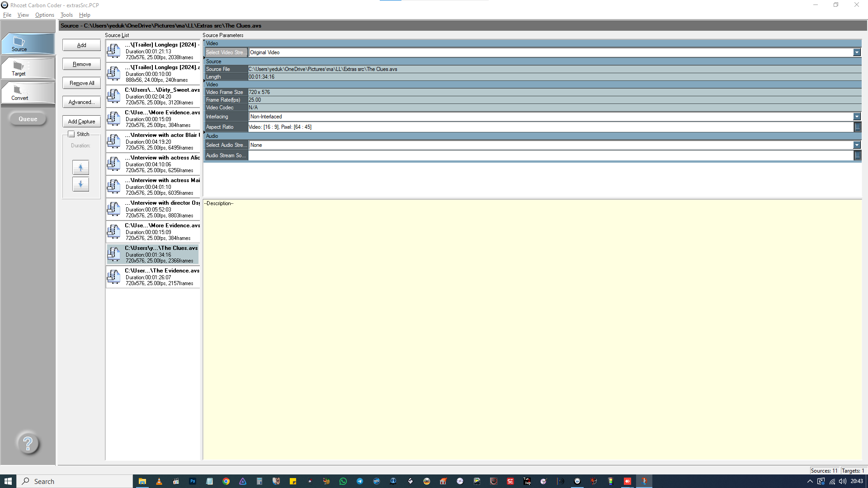
Task: Select Interview with actress Alic source
Action: pyautogui.click(x=153, y=164)
